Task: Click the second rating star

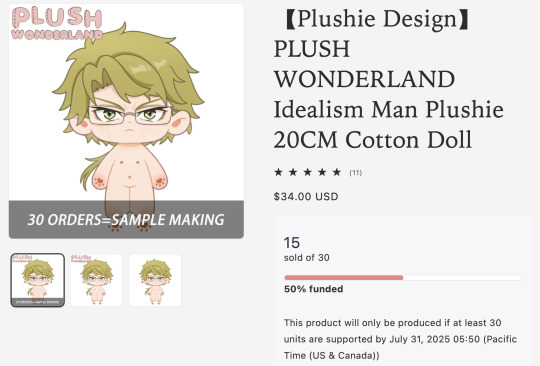Action: coord(293,172)
